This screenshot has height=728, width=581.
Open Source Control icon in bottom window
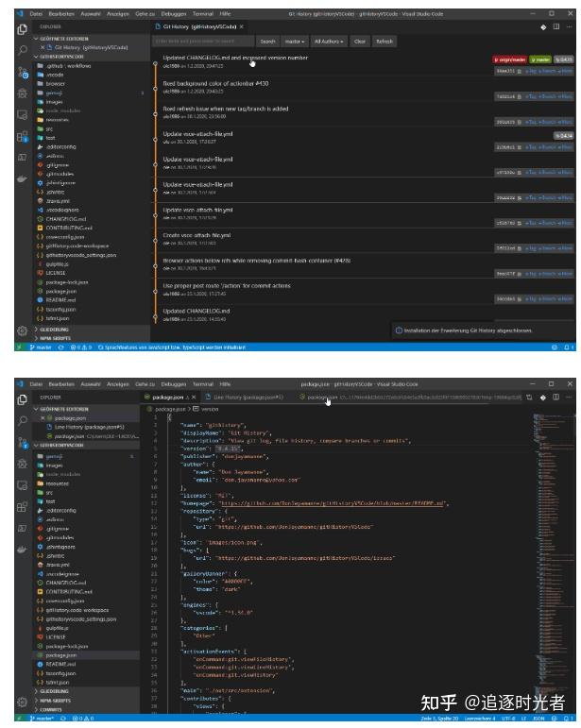coord(23,443)
